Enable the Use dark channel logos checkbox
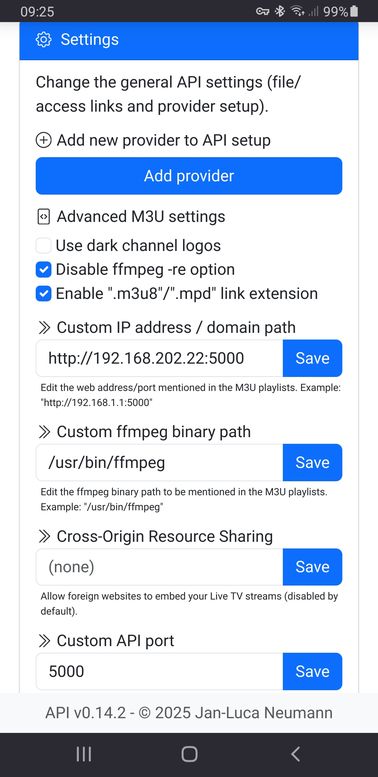 (x=44, y=245)
